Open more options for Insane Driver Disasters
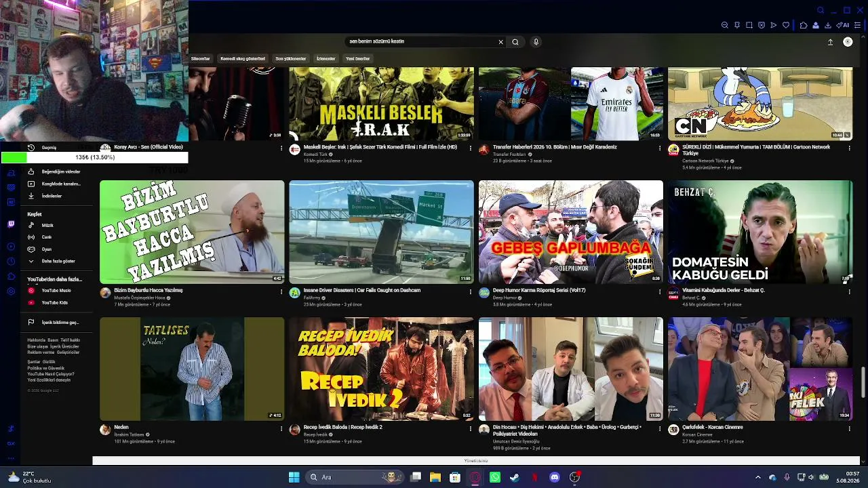This screenshot has height=488, width=868. (471, 292)
